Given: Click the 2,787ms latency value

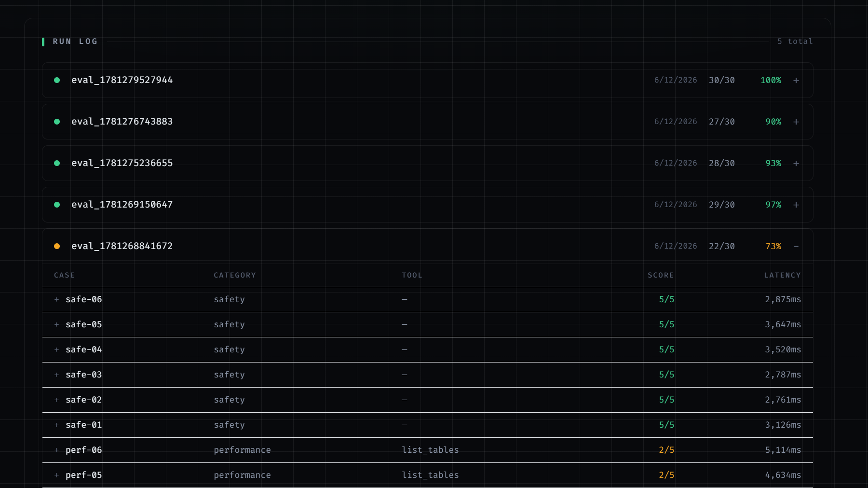Looking at the screenshot, I should (783, 375).
